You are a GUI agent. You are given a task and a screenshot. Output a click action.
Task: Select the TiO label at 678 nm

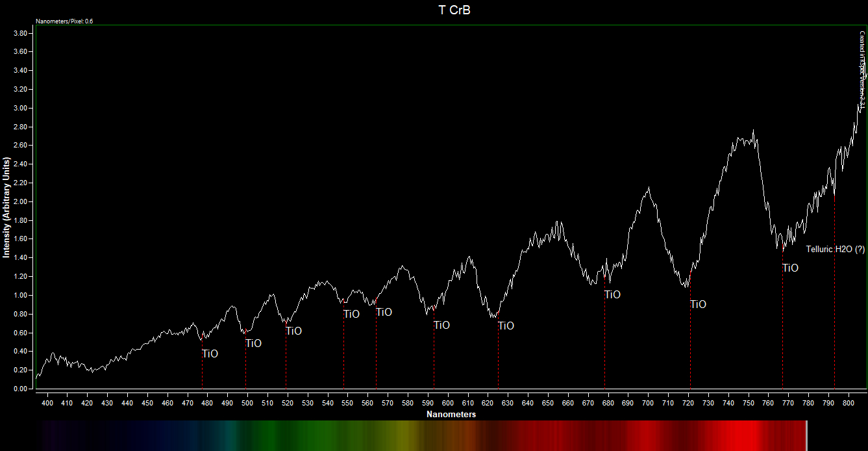click(x=612, y=294)
